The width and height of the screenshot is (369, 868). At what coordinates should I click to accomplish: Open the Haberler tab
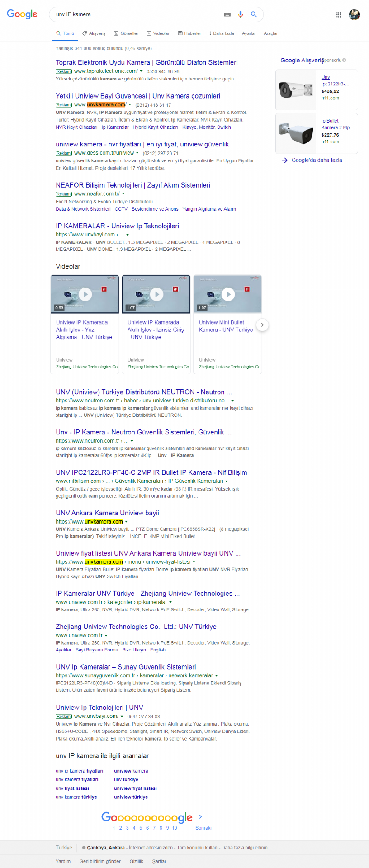[x=189, y=33]
